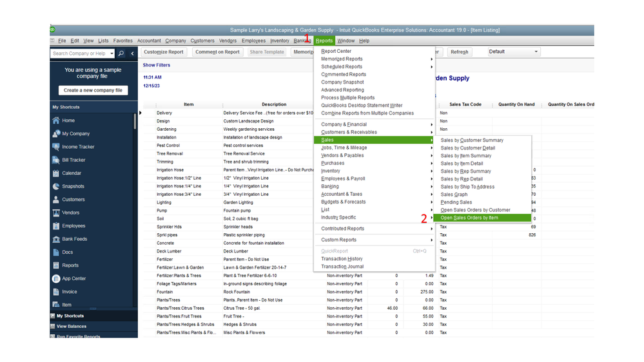Open the File menu

pos(62,41)
